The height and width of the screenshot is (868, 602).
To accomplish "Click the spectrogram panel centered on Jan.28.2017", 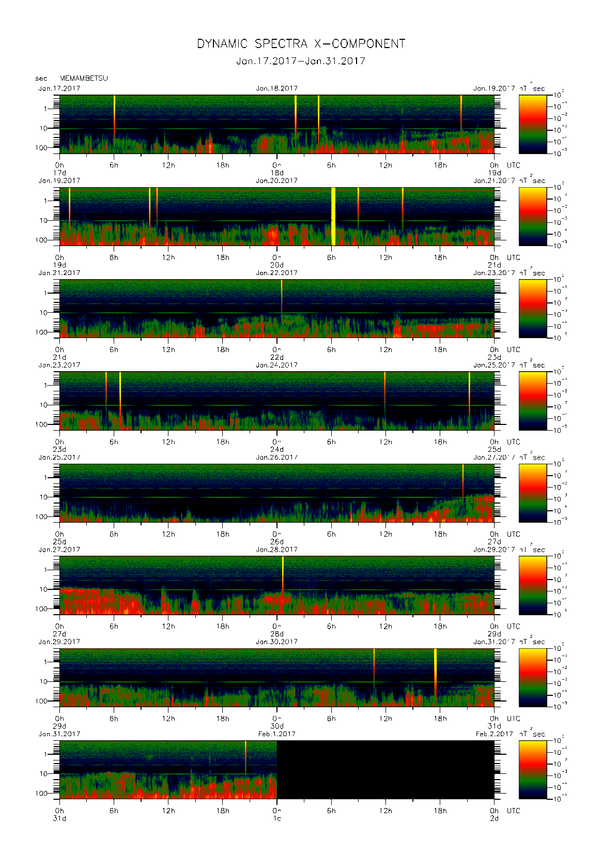I will coord(277,585).
